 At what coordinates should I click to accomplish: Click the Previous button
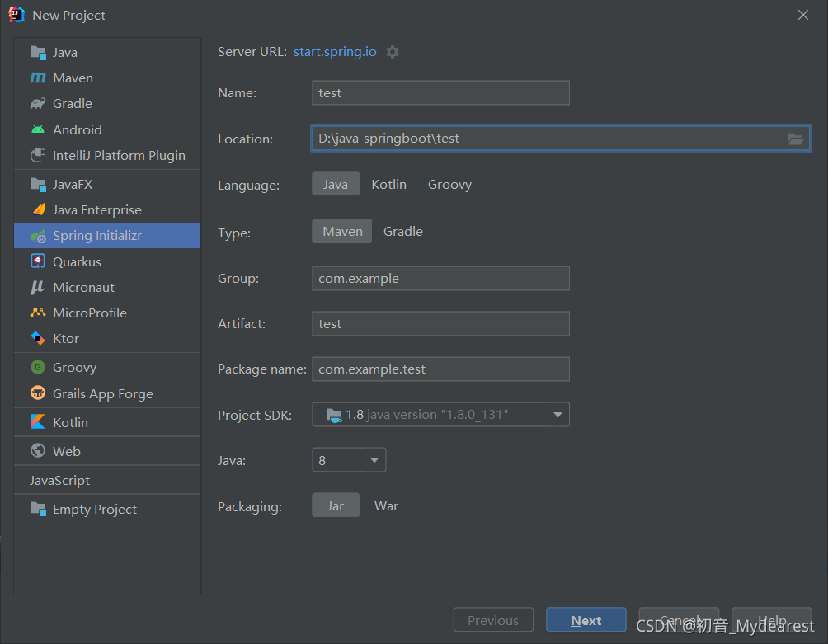pyautogui.click(x=493, y=620)
